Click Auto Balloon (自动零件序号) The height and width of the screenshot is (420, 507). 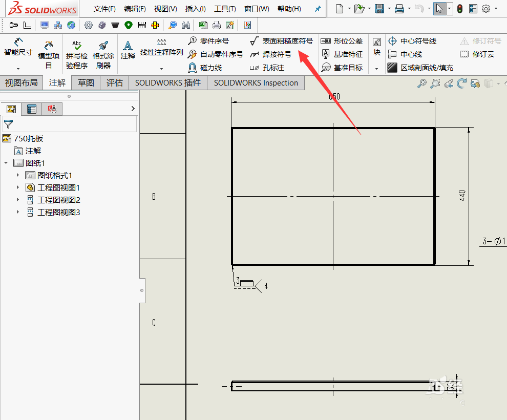(215, 54)
